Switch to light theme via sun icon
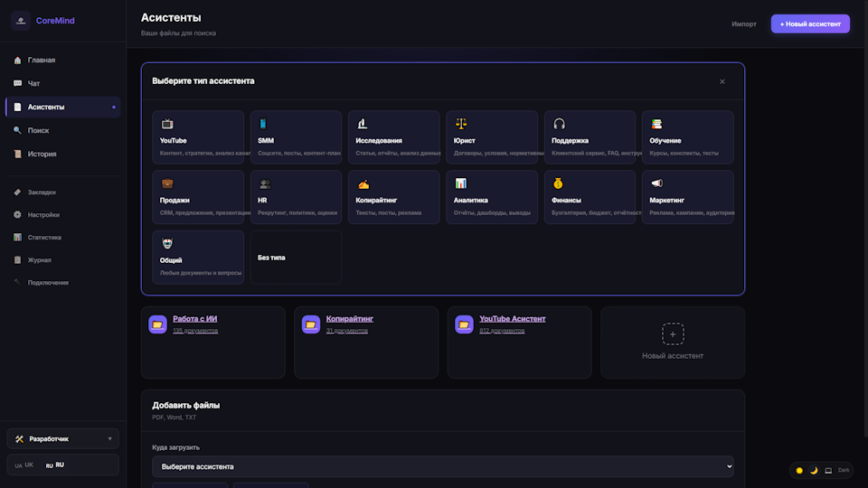This screenshot has height=488, width=868. 799,470
